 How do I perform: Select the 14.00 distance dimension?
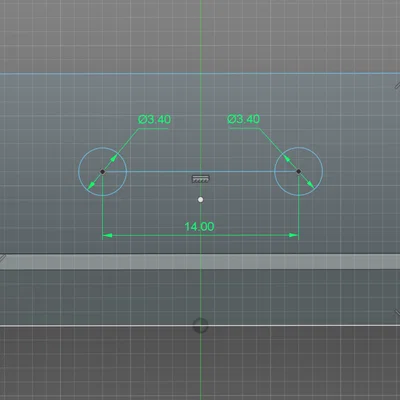pos(199,227)
